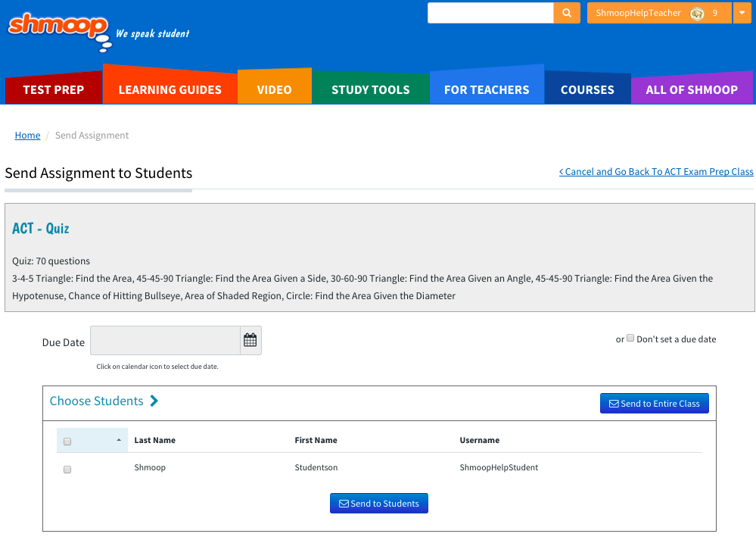Click the Shmoop logo
Screen dimensions: 756x540
pyautogui.click(x=60, y=31)
